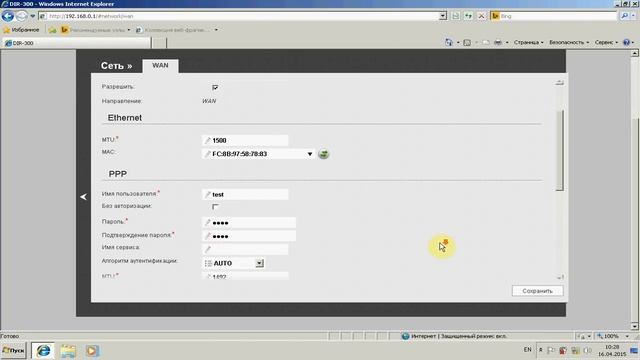Open Windows Media Player taskbar icon
640x360 pixels.
coord(92,351)
